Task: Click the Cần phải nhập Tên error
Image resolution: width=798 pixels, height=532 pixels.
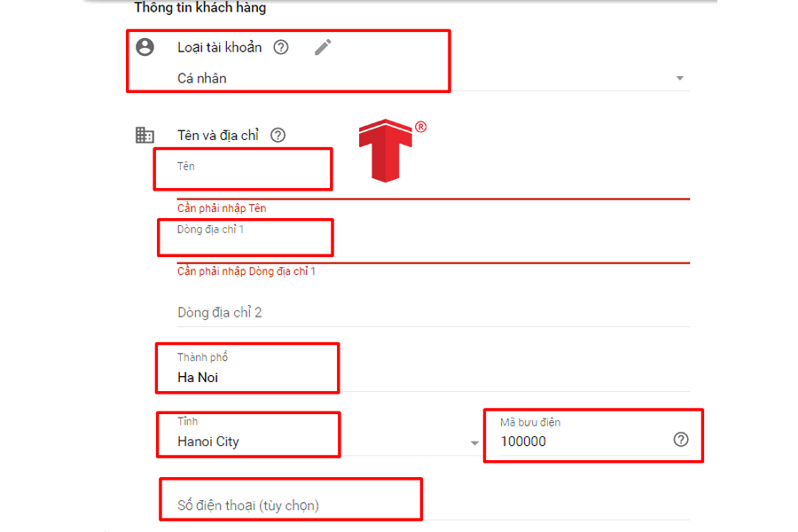Action: click(222, 208)
